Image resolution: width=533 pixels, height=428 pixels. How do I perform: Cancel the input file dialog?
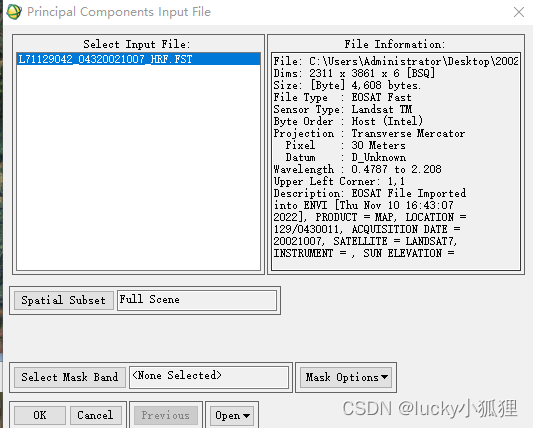tap(95, 415)
